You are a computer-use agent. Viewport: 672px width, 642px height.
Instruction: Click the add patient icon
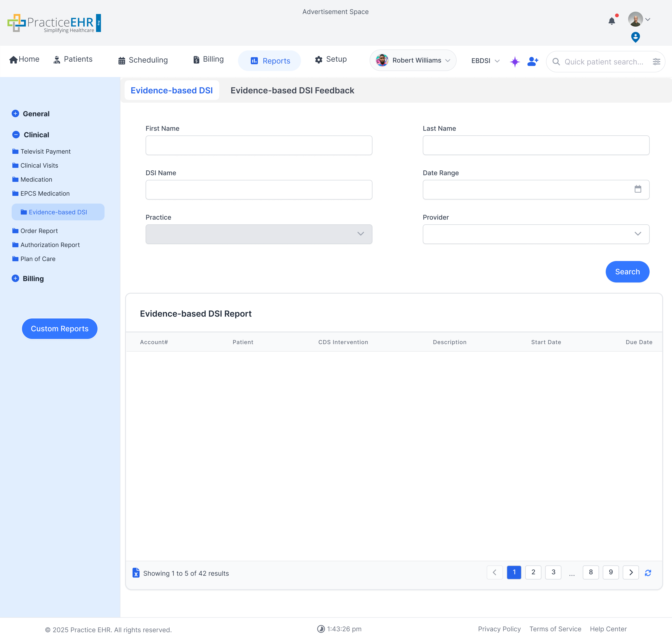click(x=532, y=61)
